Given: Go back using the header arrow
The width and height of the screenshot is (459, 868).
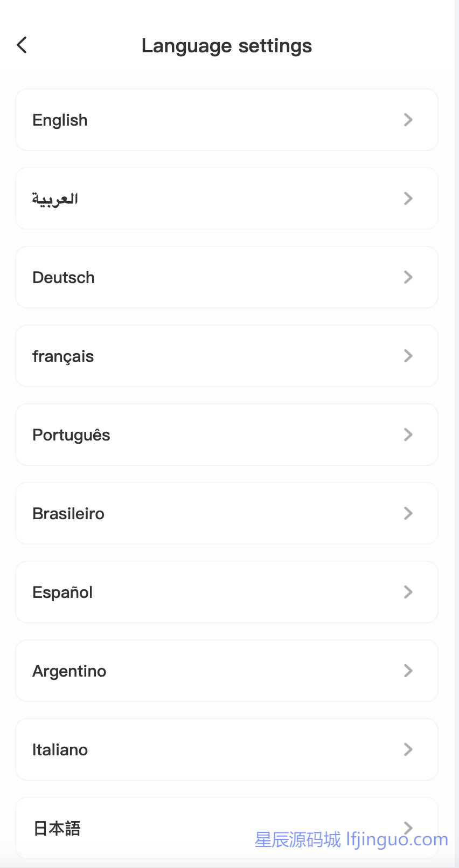Looking at the screenshot, I should click(22, 45).
